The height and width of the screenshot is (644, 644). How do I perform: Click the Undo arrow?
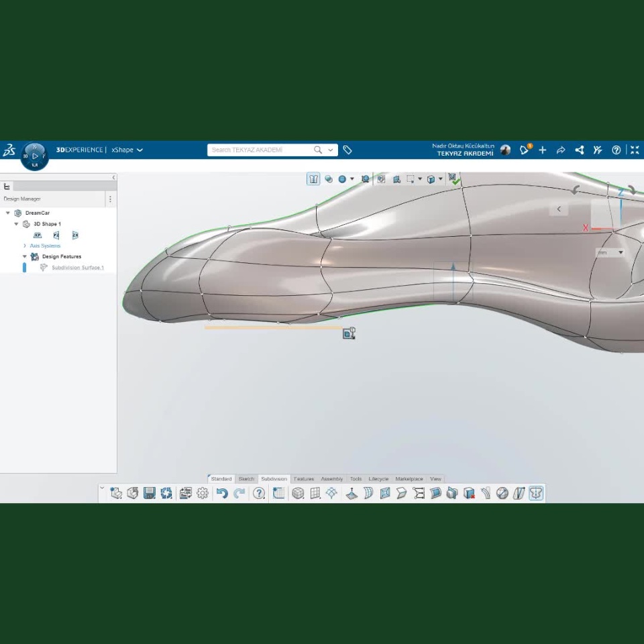[x=222, y=493]
